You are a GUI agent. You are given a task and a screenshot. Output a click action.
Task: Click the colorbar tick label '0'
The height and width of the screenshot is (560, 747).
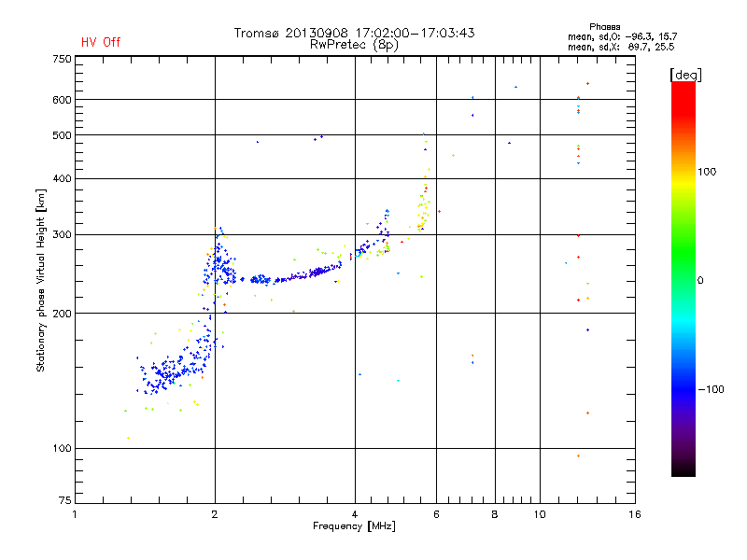[700, 281]
